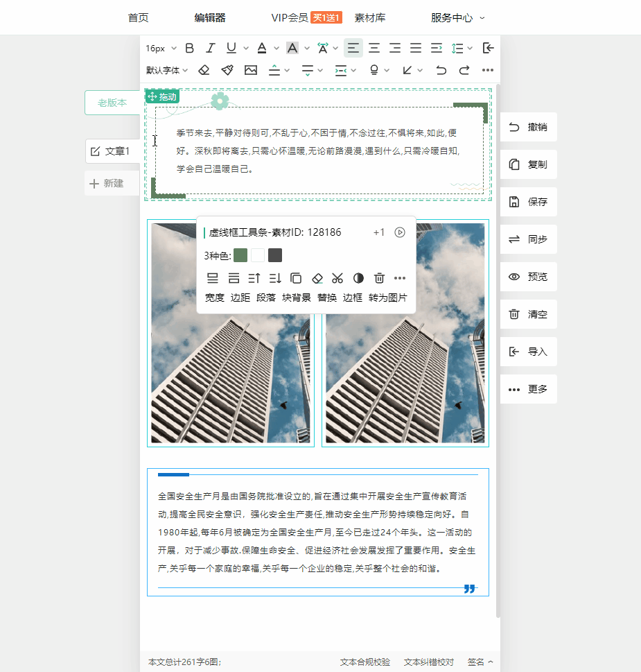Click the eraser clear-format icon in toolbar

(204, 70)
